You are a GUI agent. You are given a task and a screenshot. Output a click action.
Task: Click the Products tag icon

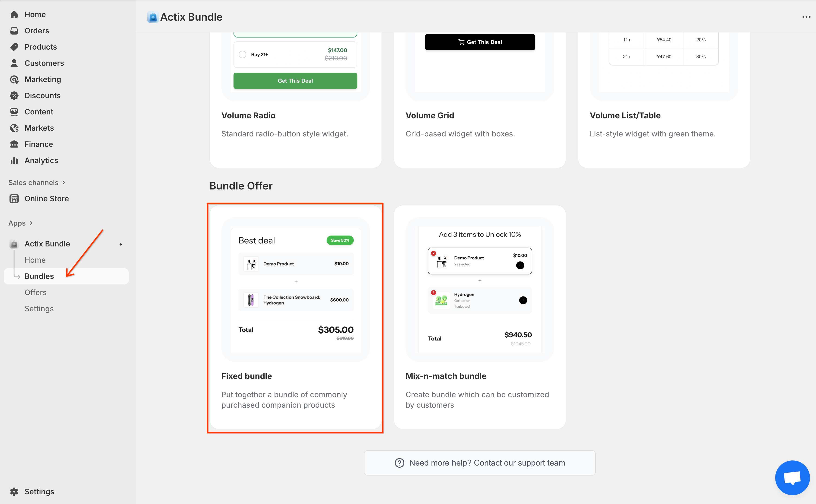coord(14,47)
